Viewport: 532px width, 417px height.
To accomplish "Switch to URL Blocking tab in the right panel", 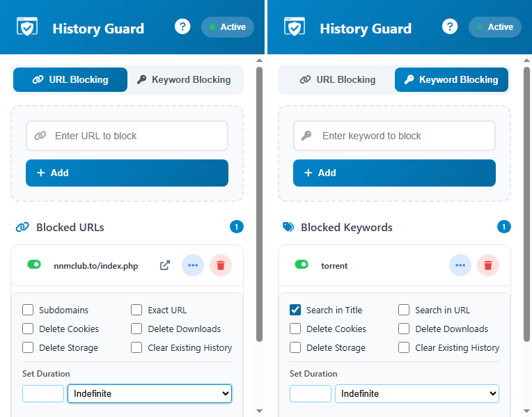I will click(x=338, y=79).
